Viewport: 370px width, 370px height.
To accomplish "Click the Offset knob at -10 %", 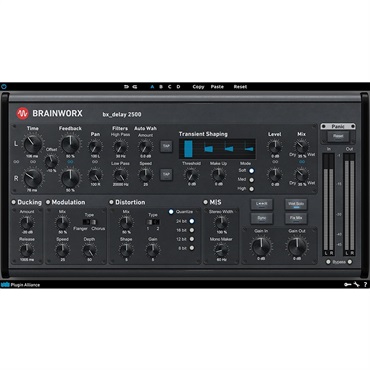I will tap(51, 161).
